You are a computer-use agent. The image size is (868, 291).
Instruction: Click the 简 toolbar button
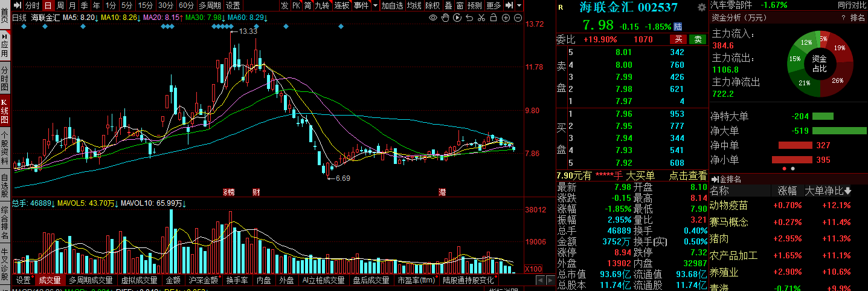[308, 5]
